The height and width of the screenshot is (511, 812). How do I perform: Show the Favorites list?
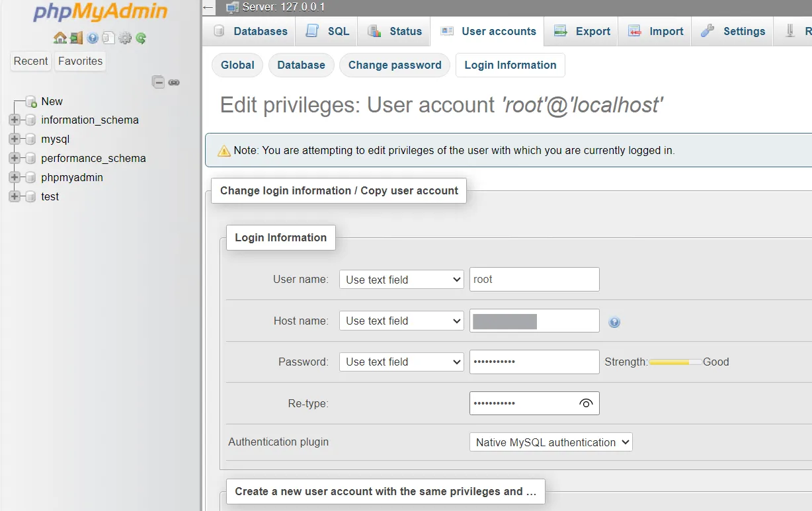80,61
